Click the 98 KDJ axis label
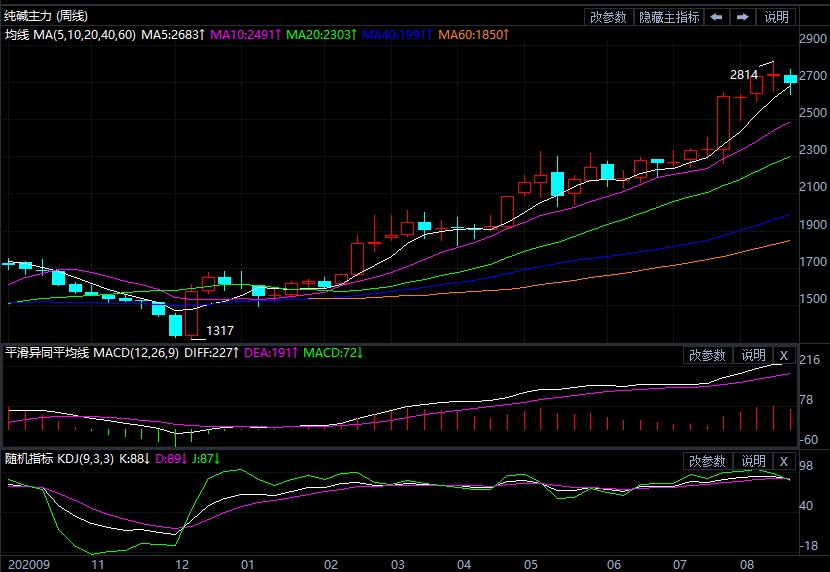 (x=806, y=466)
